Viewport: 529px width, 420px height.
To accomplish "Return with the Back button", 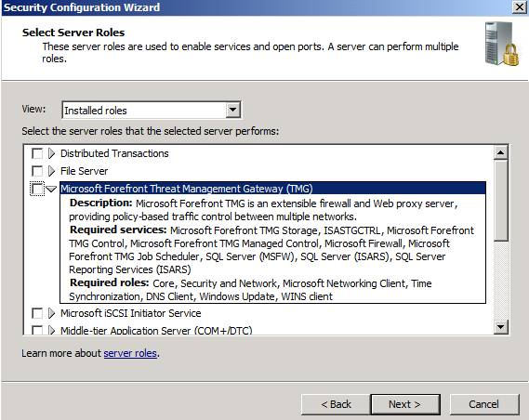I will [x=336, y=404].
